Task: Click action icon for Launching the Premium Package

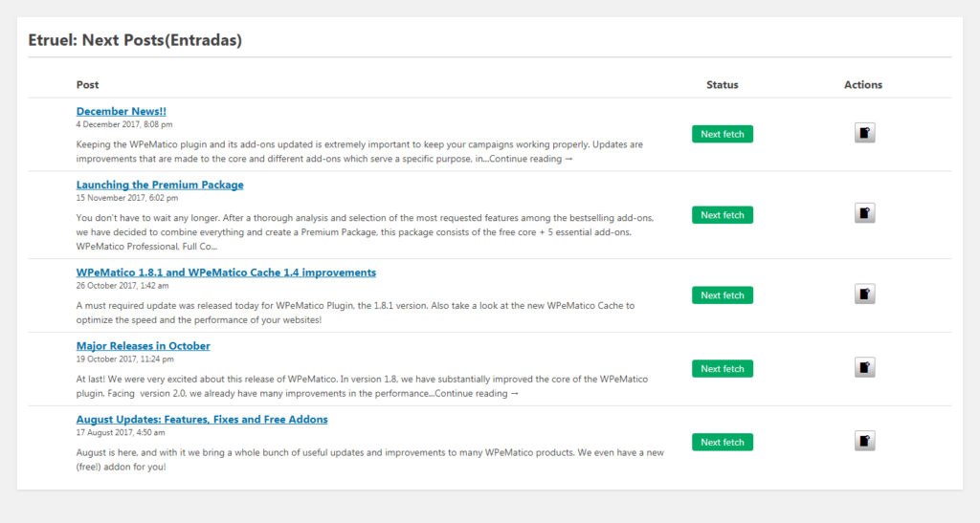Action: pyautogui.click(x=864, y=213)
